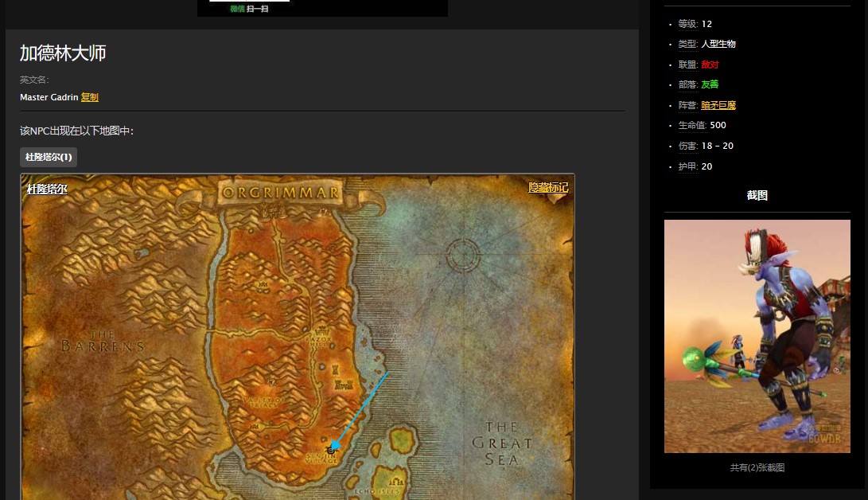Click the 加德林大师 page title
This screenshot has height=500, width=868.
coord(63,53)
